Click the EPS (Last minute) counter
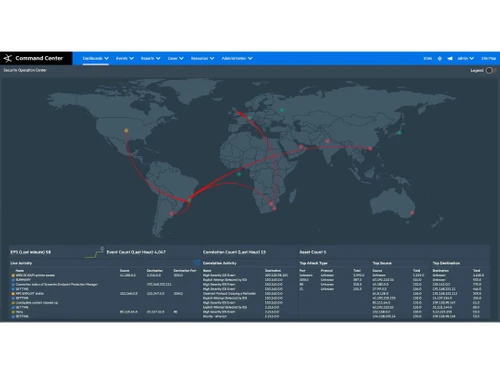 click(30, 252)
